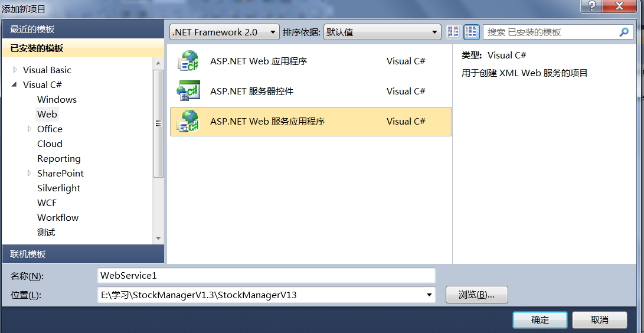Click Visual C# in ASP.NET Web 应用程序 row
Image resolution: width=644 pixels, height=333 pixels.
click(x=406, y=61)
